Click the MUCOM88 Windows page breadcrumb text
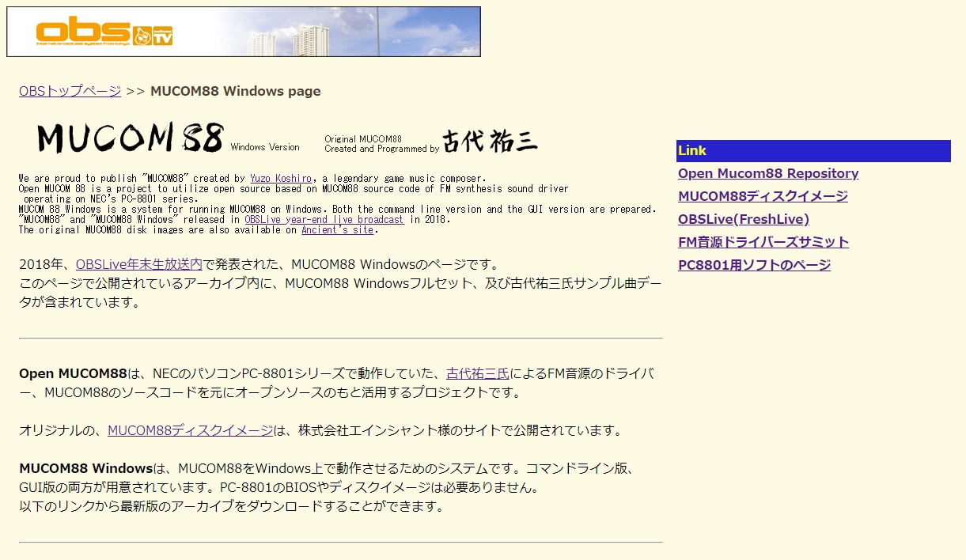The height and width of the screenshot is (560, 966). (x=236, y=91)
